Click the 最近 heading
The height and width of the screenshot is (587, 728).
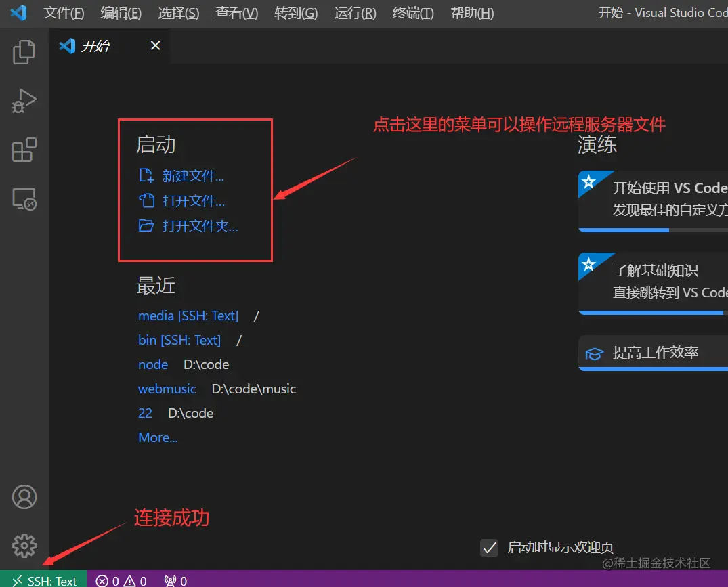pos(156,286)
